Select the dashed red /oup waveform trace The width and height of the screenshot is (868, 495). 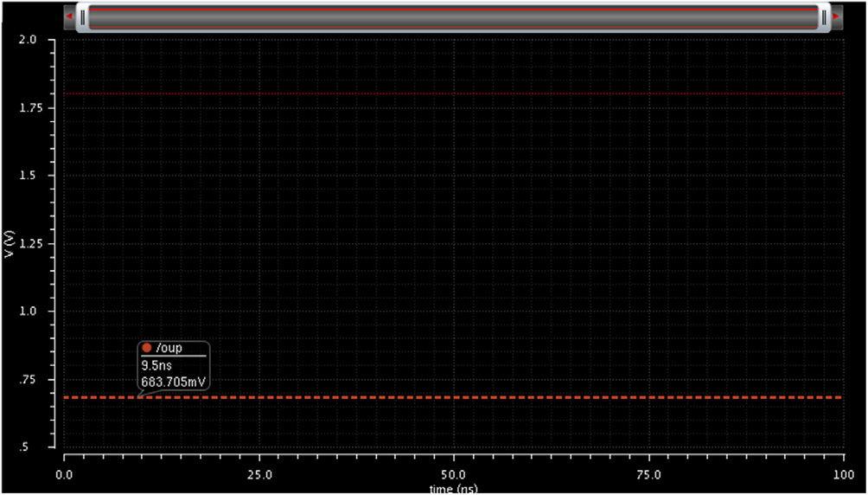click(519, 397)
